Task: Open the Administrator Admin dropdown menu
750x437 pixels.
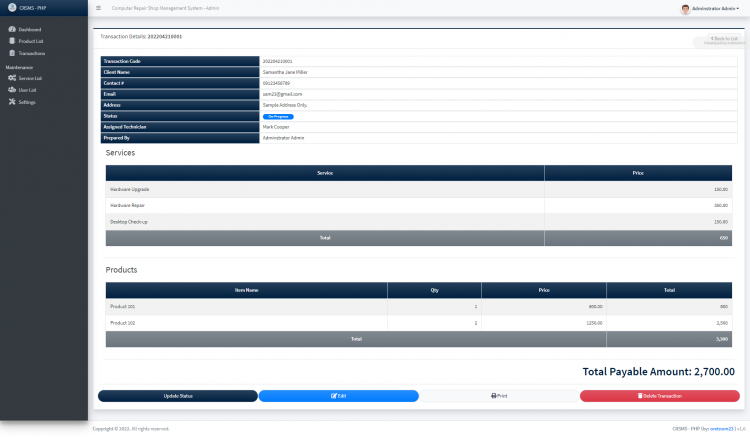Action: [716, 8]
